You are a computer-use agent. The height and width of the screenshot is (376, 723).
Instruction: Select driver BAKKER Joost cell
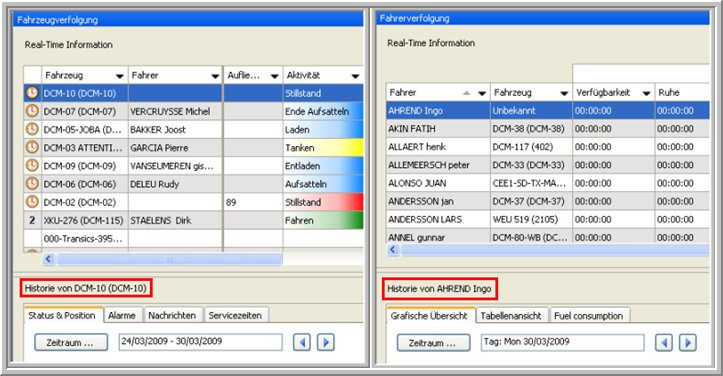tap(175, 130)
